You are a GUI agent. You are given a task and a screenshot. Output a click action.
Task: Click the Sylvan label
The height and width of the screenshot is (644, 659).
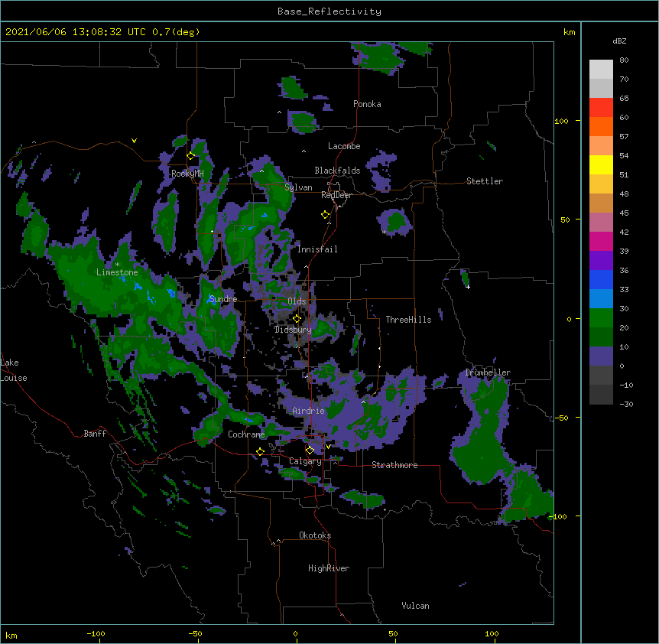click(298, 187)
